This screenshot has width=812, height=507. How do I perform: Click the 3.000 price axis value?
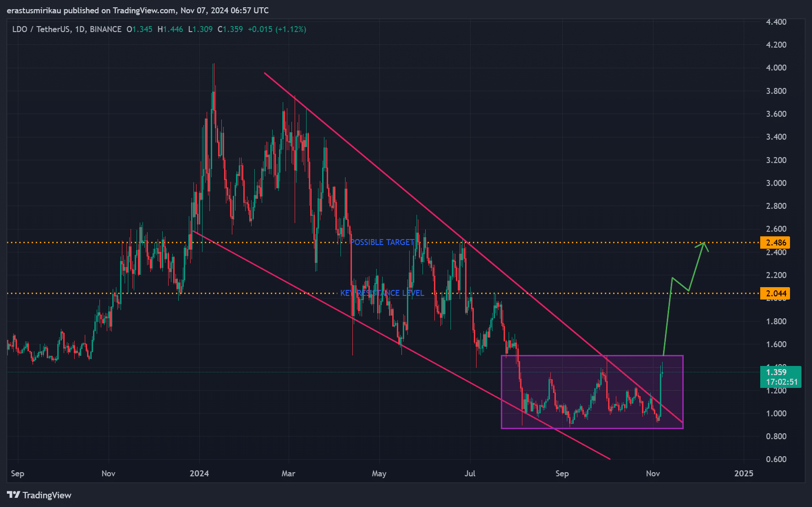pos(776,183)
